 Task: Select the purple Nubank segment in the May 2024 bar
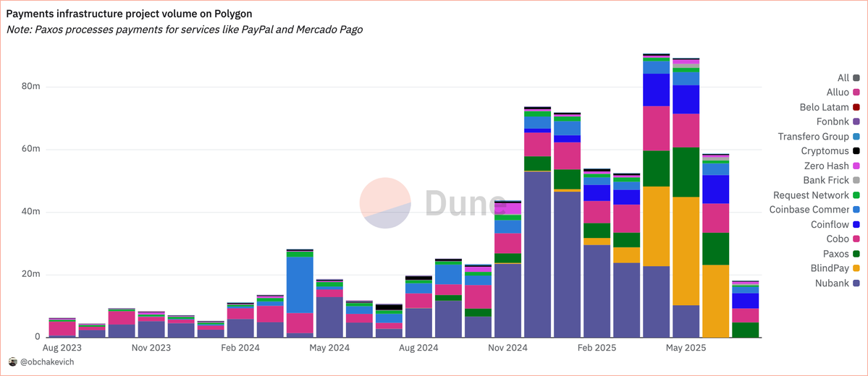330,317
